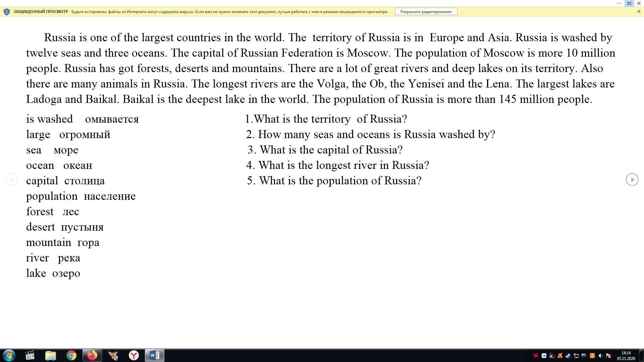
Task: Switch to Firefox in taskbar
Action: [92, 355]
